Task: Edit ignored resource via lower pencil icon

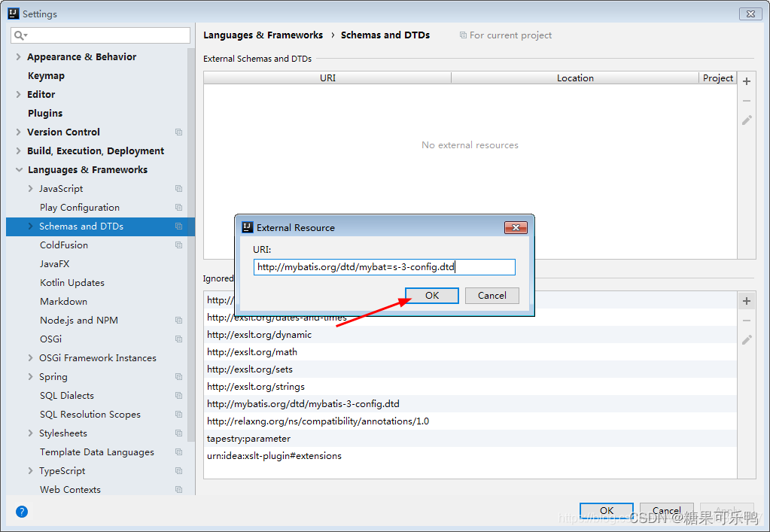Action: [x=746, y=340]
